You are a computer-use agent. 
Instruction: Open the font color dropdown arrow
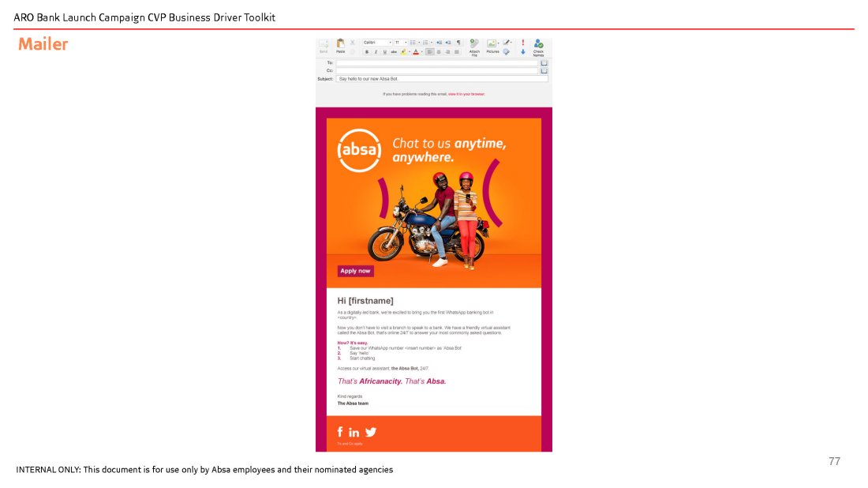pyautogui.click(x=422, y=52)
